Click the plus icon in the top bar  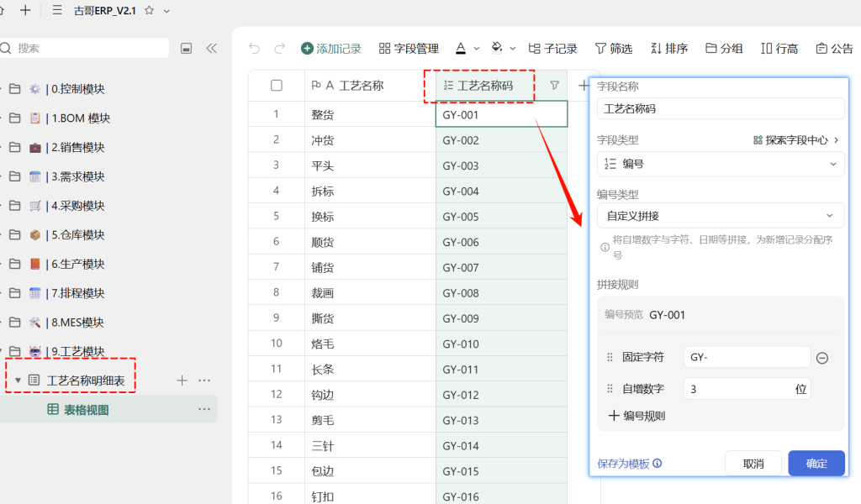(25, 10)
